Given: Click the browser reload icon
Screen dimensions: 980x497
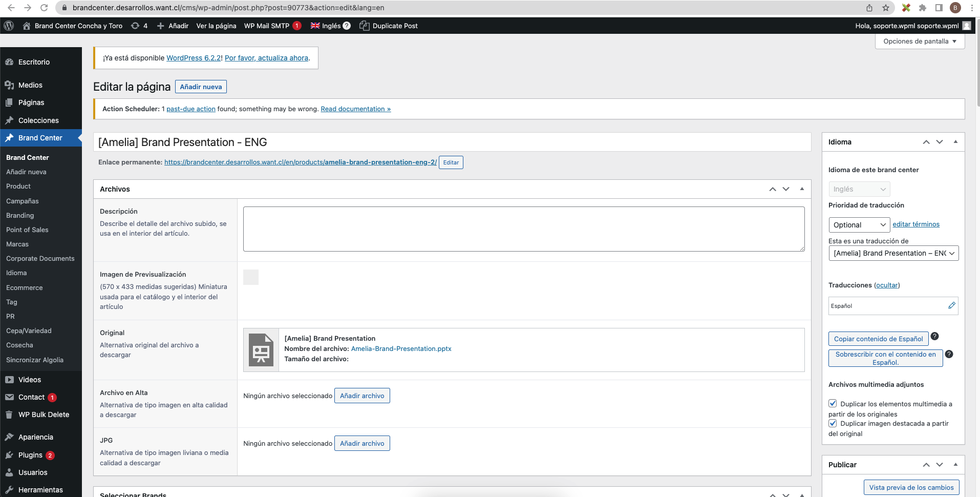Looking at the screenshot, I should pyautogui.click(x=44, y=8).
